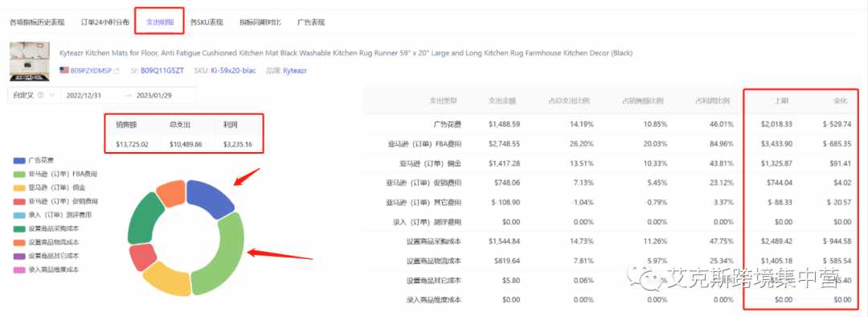Click the 销售额 value $13,725.02
This screenshot has height=317, width=868.
point(132,144)
